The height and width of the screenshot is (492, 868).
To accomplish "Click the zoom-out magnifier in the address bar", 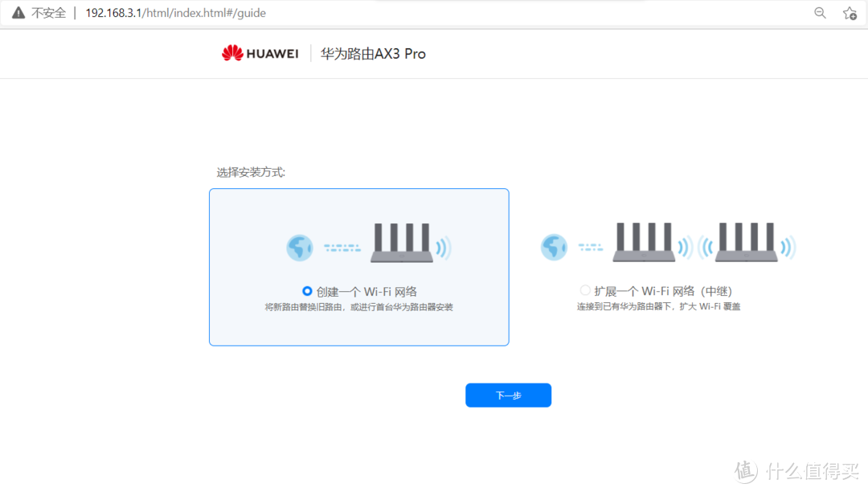I will pyautogui.click(x=820, y=13).
